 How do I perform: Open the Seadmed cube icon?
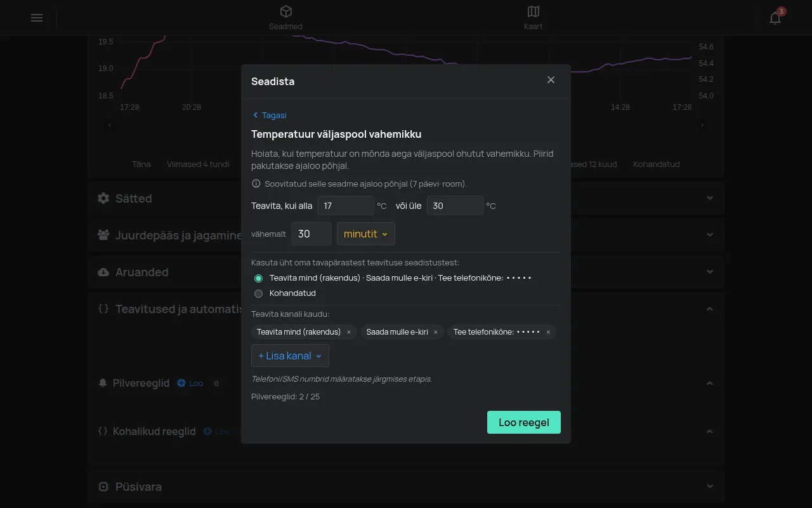pos(286,11)
